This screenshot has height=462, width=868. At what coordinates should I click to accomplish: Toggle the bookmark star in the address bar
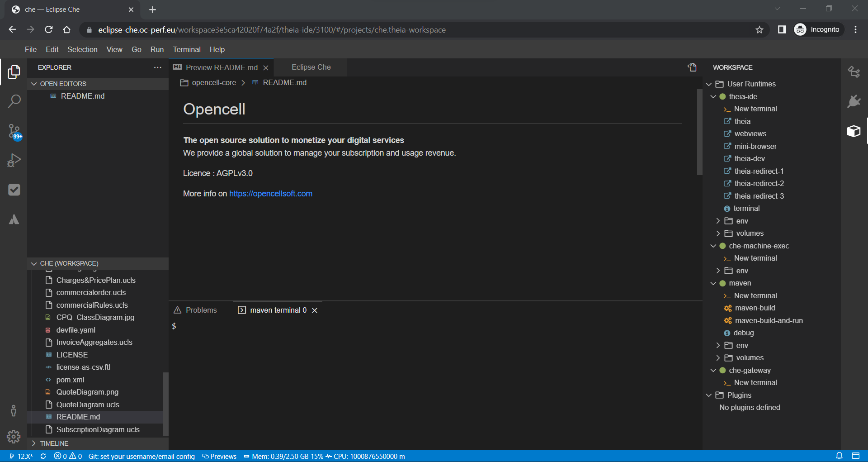759,29
